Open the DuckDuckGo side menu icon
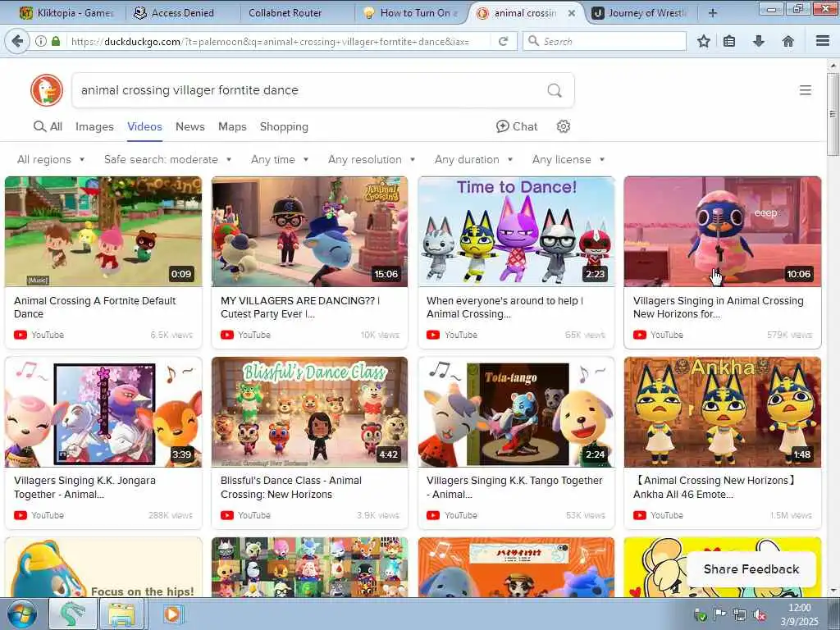The width and height of the screenshot is (840, 630). [806, 90]
